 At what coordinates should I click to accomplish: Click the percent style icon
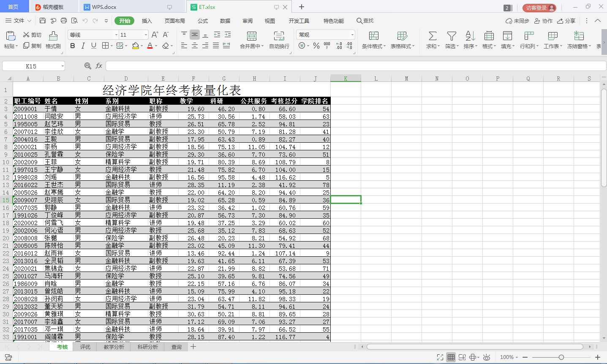pyautogui.click(x=316, y=46)
